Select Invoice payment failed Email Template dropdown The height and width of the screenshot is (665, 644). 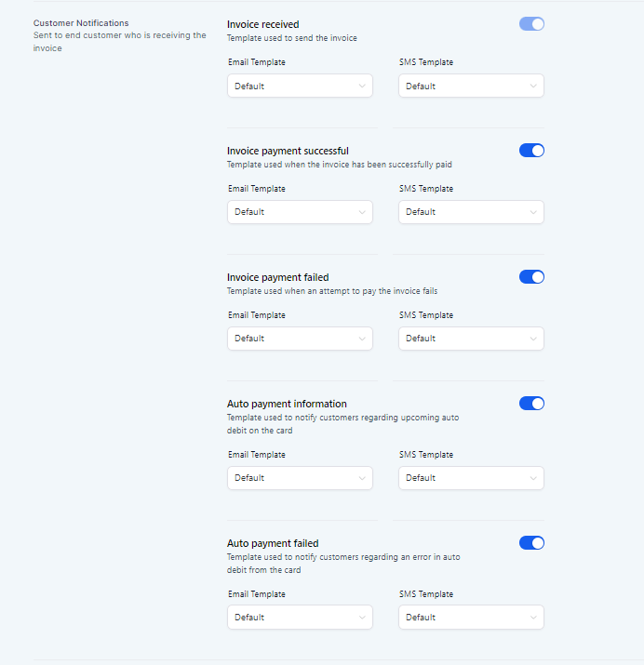[x=300, y=339]
